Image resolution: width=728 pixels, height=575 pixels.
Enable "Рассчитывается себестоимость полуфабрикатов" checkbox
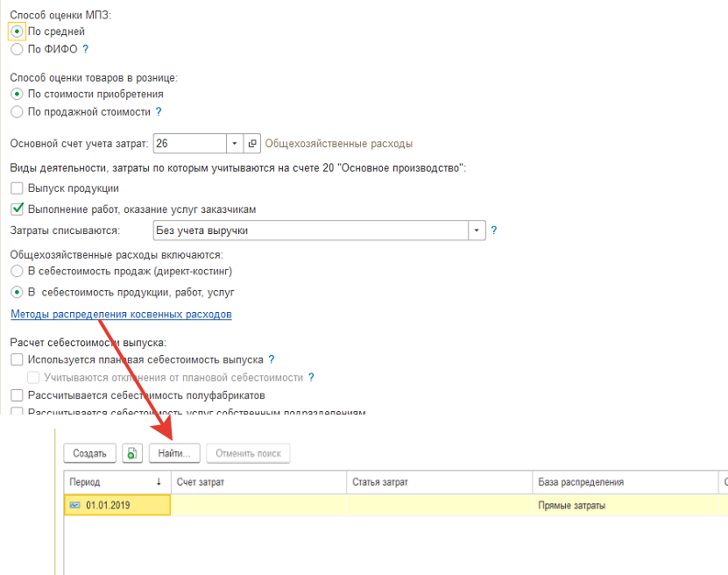(x=17, y=395)
